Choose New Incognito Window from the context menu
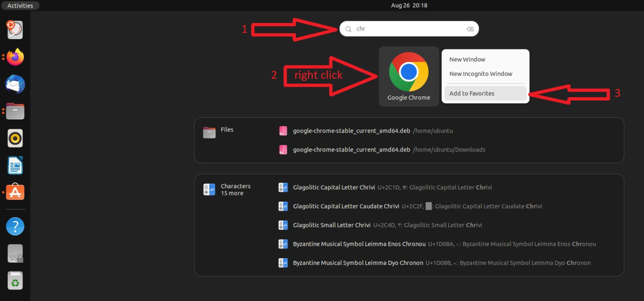The image size is (644, 301). (480, 74)
